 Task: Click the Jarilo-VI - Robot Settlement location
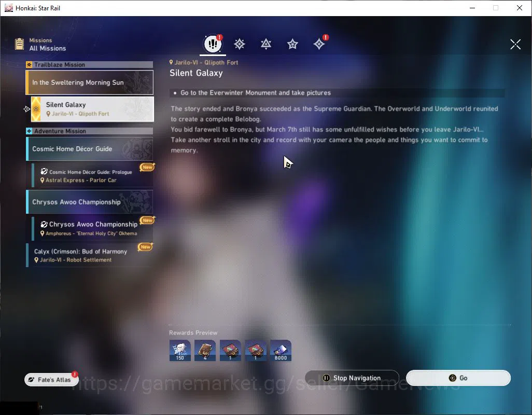[73, 260]
